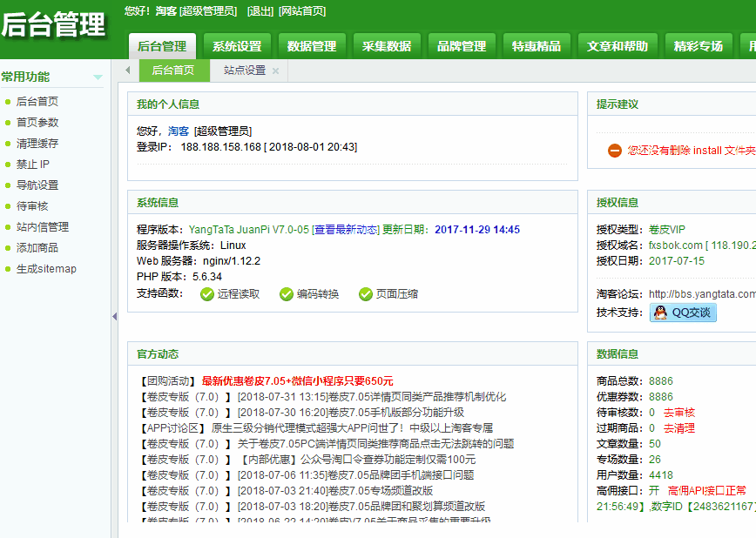Click the red warning icon beside install notice
This screenshot has height=538, width=756.
click(615, 151)
